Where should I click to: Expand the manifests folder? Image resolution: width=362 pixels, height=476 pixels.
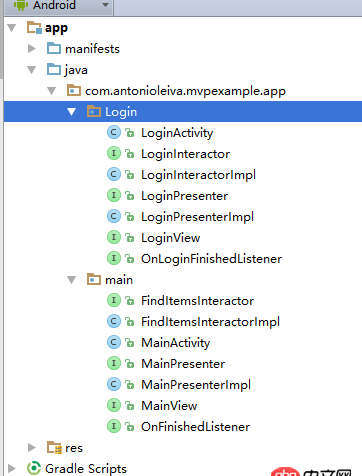click(x=32, y=49)
